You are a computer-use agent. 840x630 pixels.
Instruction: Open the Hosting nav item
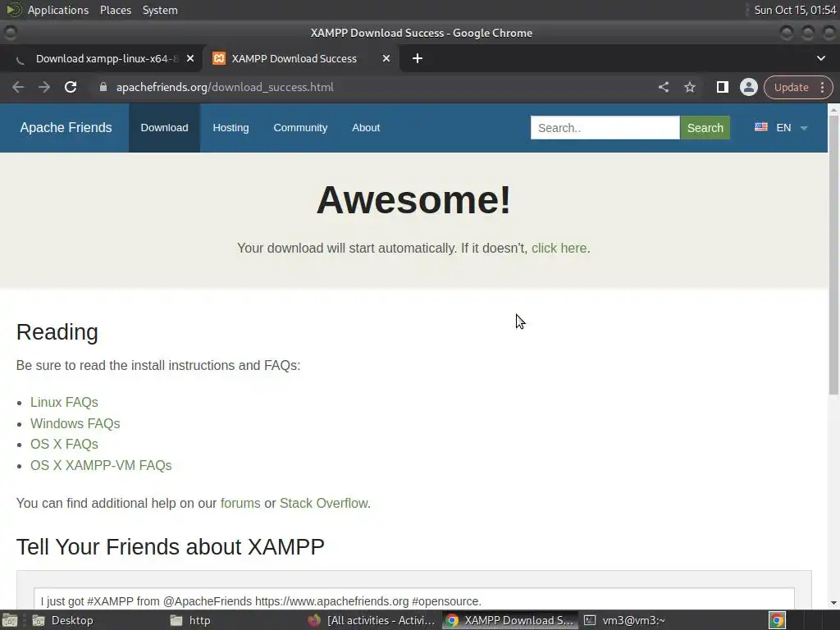(231, 128)
